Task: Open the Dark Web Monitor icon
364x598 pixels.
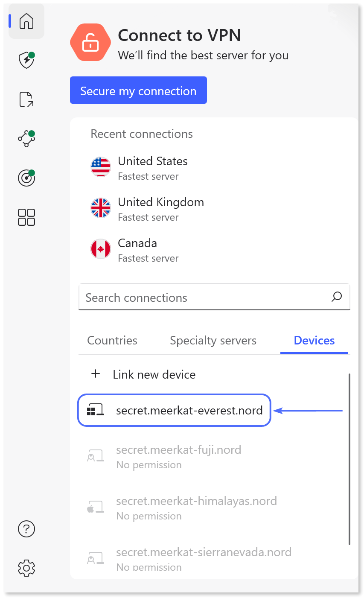Action: [26, 178]
